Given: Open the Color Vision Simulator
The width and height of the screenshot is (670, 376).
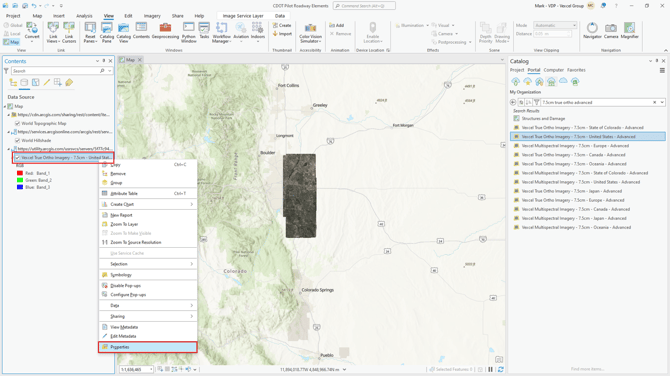Looking at the screenshot, I should pyautogui.click(x=310, y=33).
